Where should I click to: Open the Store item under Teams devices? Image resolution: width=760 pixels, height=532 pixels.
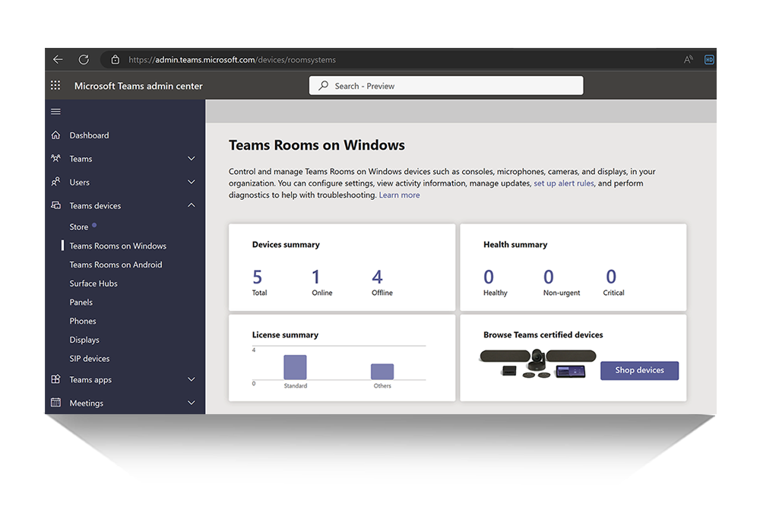[x=78, y=226]
